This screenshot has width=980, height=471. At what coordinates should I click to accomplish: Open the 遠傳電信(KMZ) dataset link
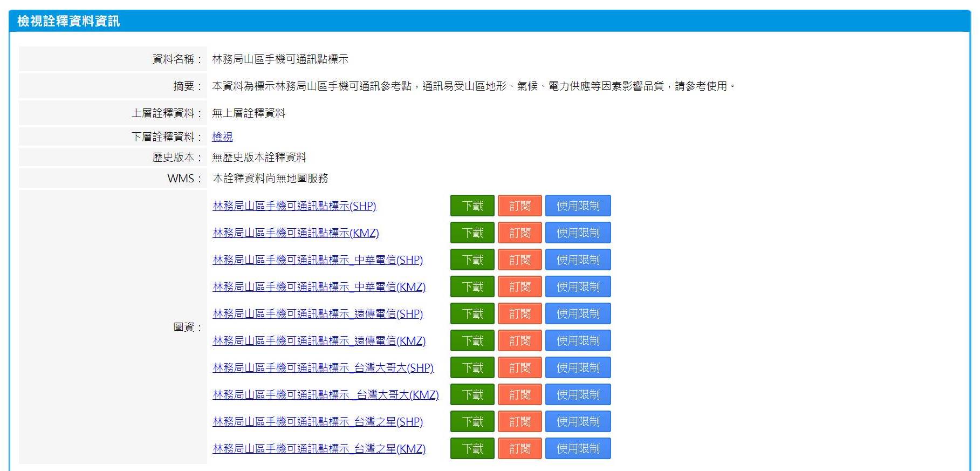319,340
